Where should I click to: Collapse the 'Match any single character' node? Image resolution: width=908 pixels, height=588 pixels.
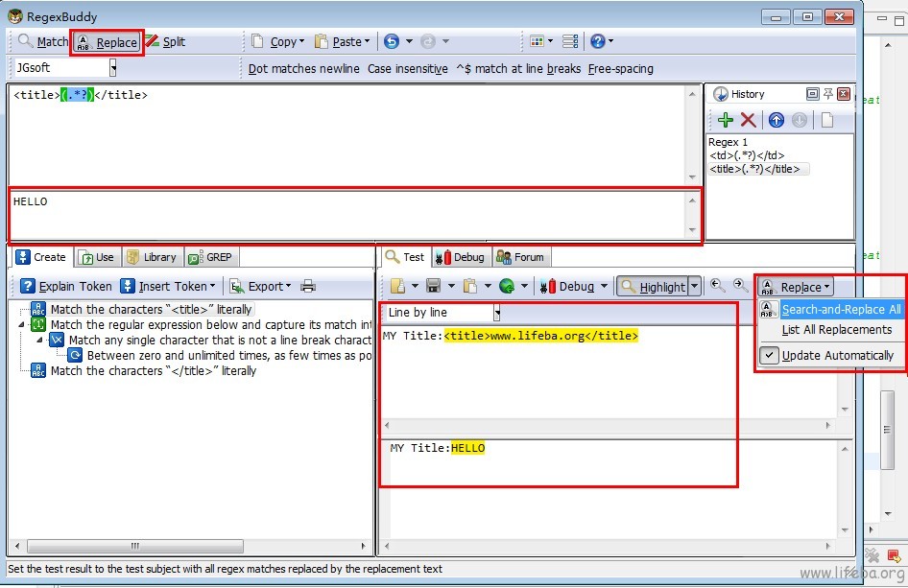click(40, 340)
